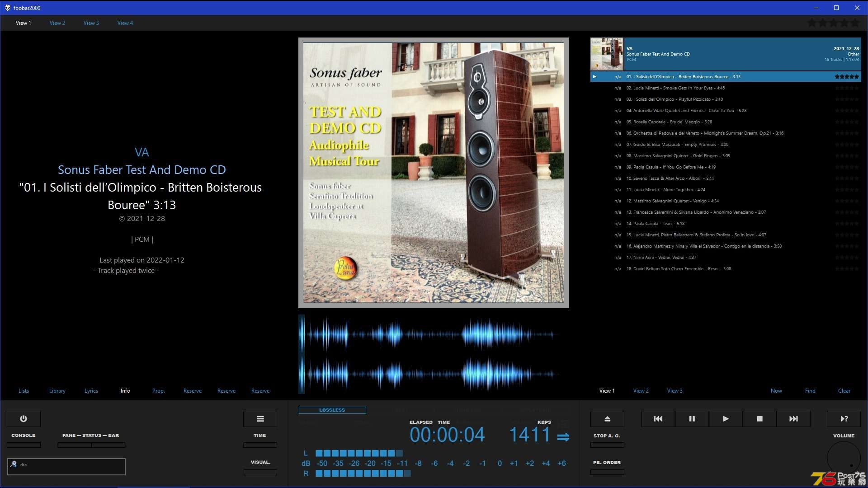This screenshot has height=488, width=868.
Task: Open the Prop. tab
Action: point(159,391)
